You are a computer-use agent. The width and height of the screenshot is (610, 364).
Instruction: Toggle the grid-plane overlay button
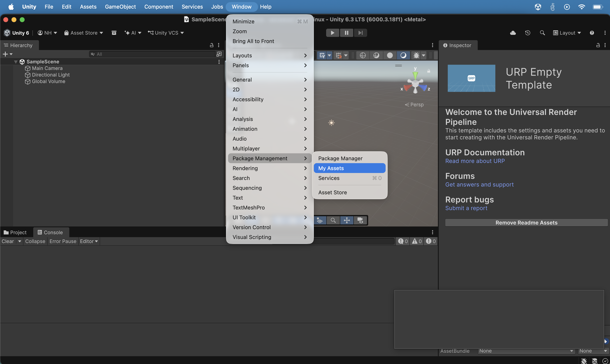pos(320,220)
